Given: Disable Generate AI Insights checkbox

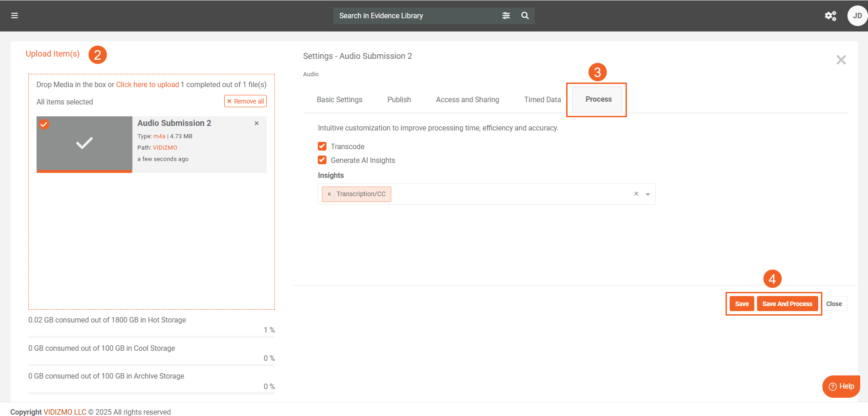Looking at the screenshot, I should [x=322, y=160].
